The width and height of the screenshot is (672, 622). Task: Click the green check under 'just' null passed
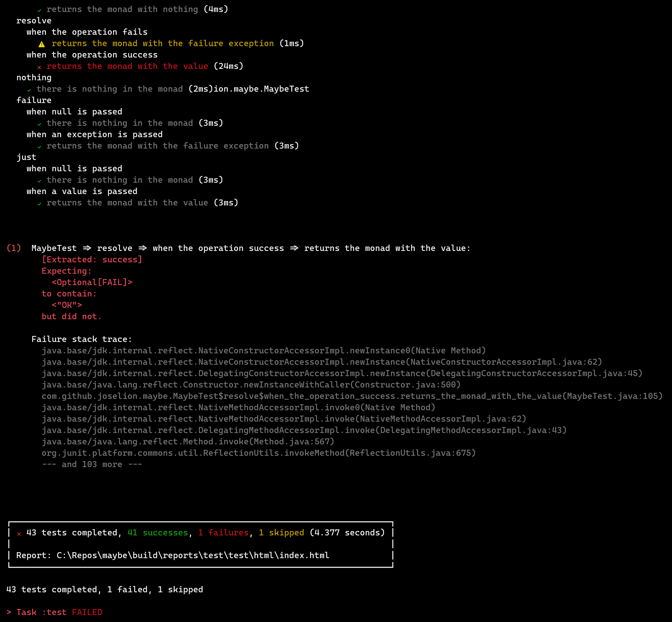tap(39, 181)
